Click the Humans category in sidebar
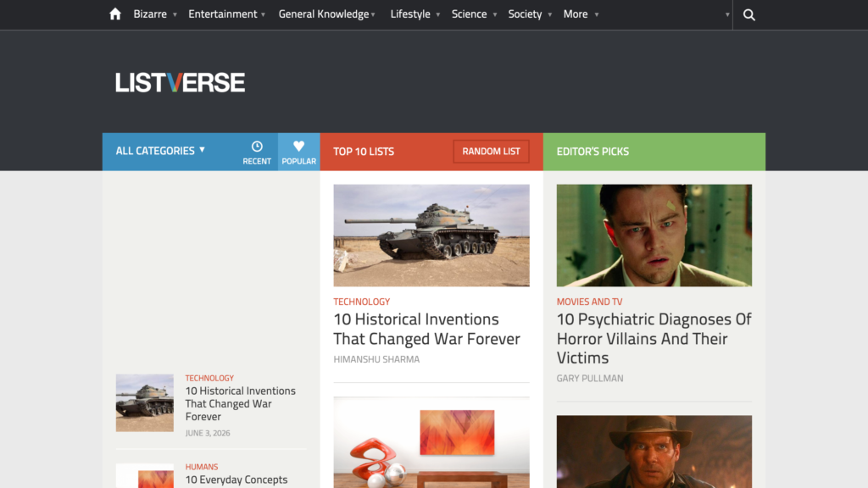The width and height of the screenshot is (868, 488). point(202,467)
